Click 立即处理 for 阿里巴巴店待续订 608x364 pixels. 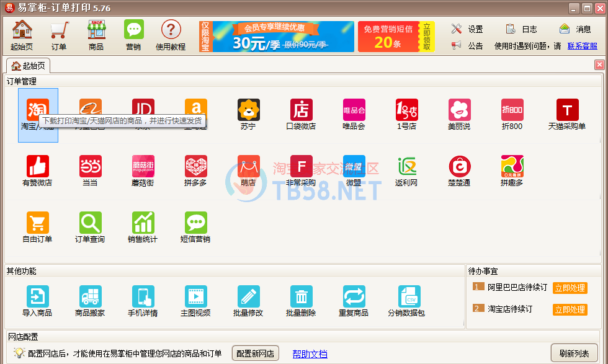pos(570,288)
